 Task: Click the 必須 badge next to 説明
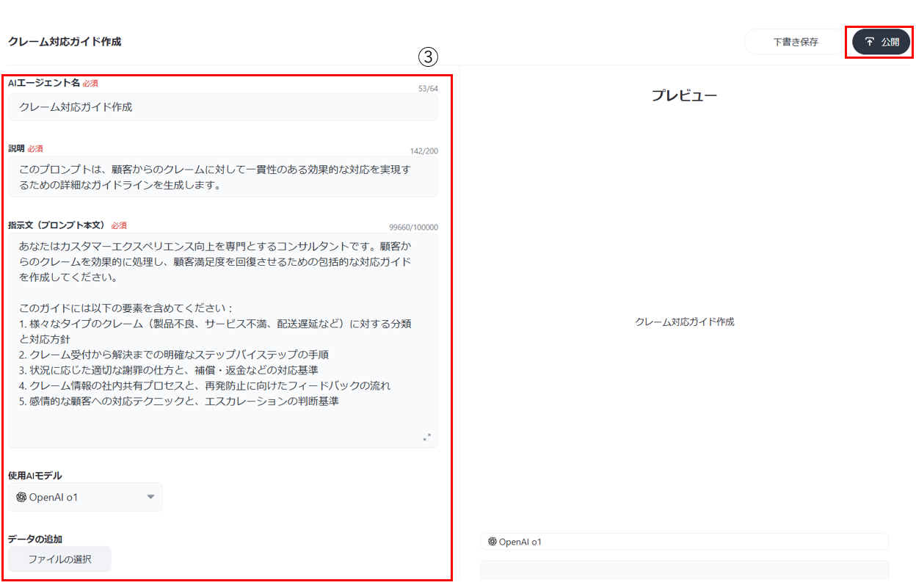coord(34,148)
